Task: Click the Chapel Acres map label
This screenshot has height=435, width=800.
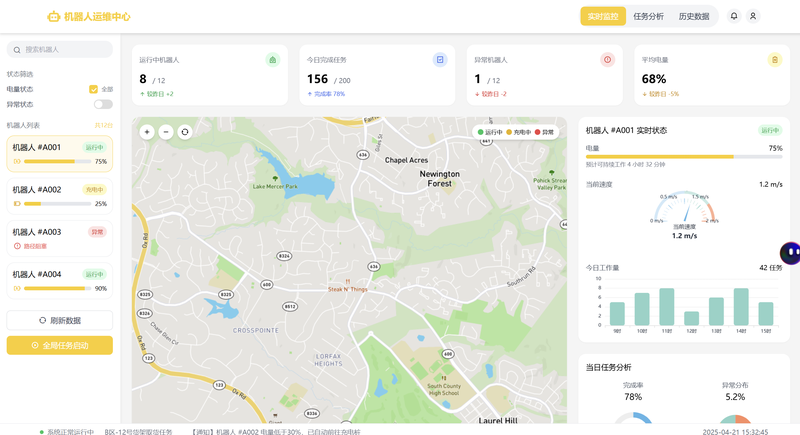Action: pos(407,160)
